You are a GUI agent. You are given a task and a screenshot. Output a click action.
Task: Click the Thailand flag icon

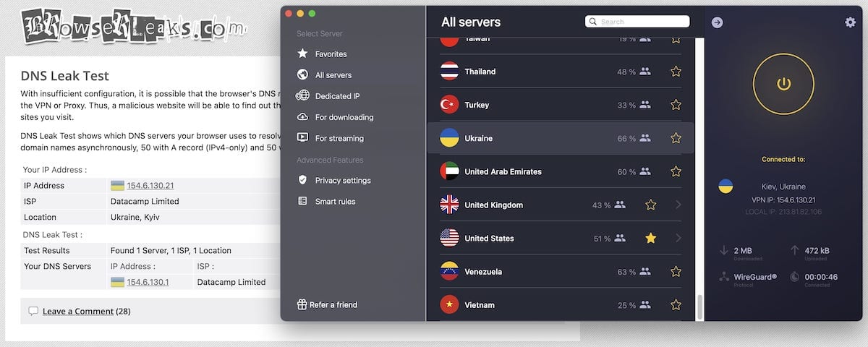449,71
